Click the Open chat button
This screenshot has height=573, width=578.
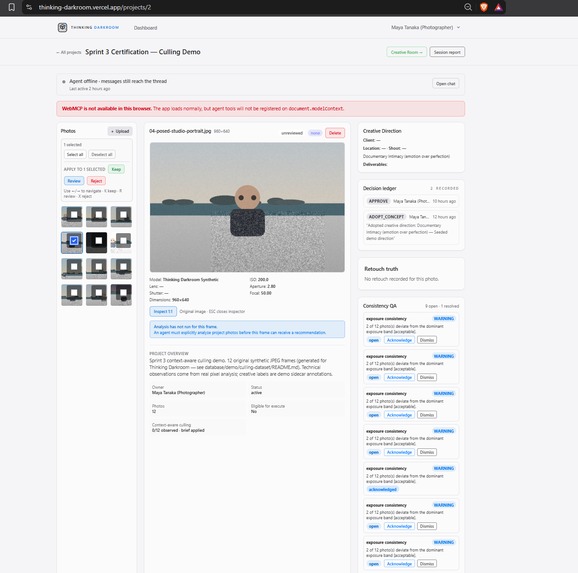[x=445, y=84]
